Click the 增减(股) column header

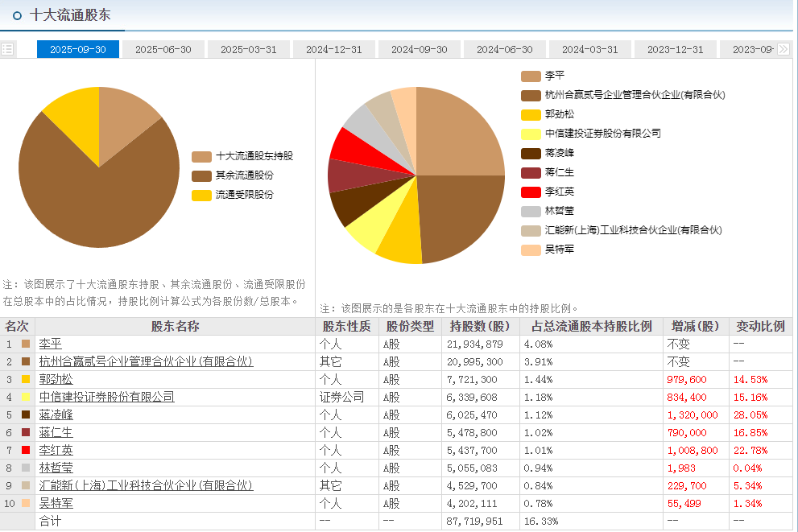pyautogui.click(x=696, y=327)
